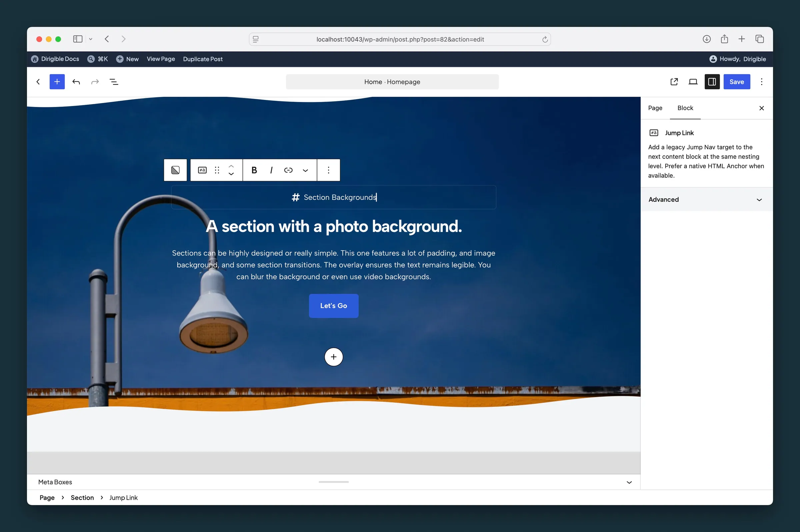800x532 pixels.
Task: Open a new Safari tab
Action: 742,39
